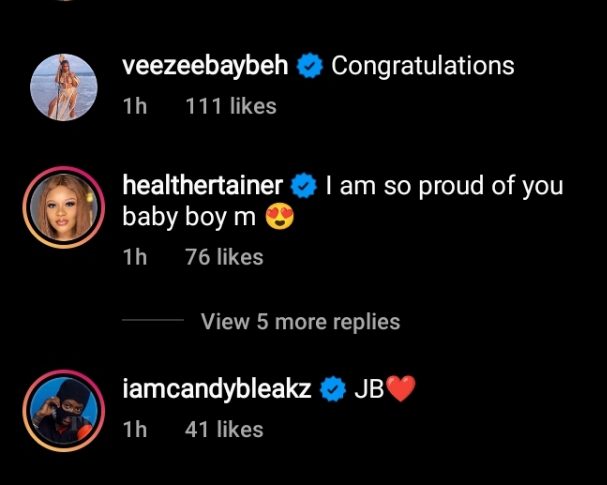The image size is (607, 485).
Task: Expand View 5 more replies
Action: (x=300, y=322)
